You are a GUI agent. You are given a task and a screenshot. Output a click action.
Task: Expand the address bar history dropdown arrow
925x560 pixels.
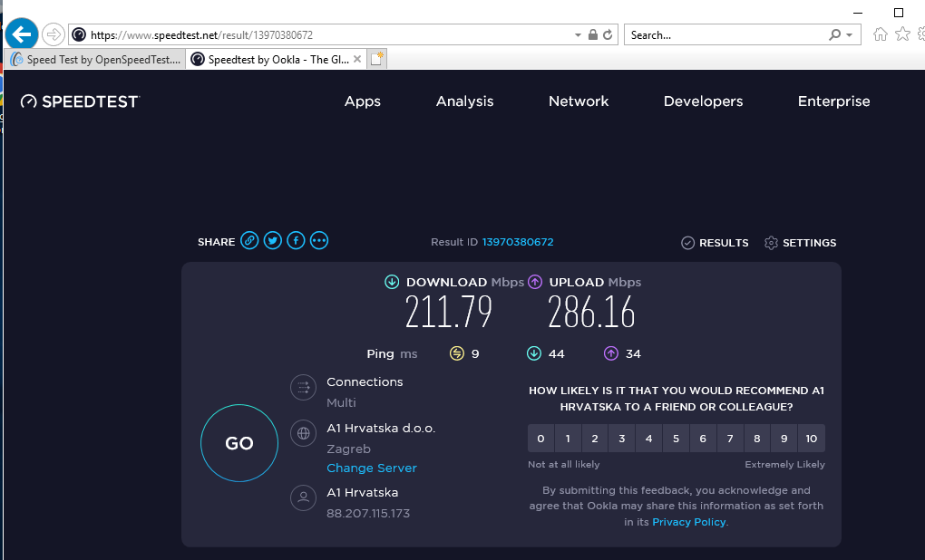(x=579, y=35)
